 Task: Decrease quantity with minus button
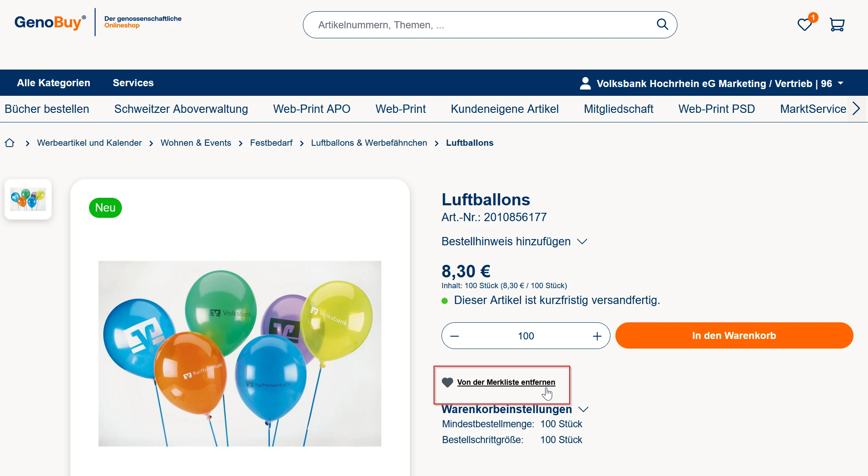(x=454, y=336)
